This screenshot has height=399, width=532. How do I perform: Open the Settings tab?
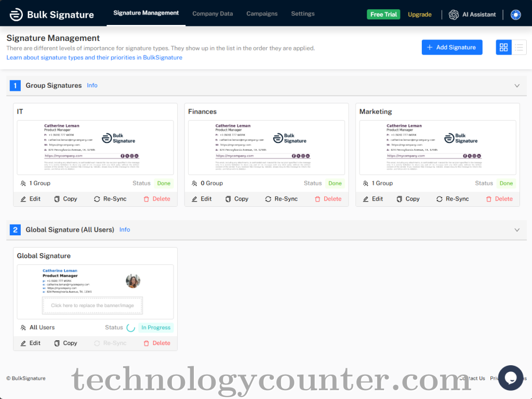(303, 14)
